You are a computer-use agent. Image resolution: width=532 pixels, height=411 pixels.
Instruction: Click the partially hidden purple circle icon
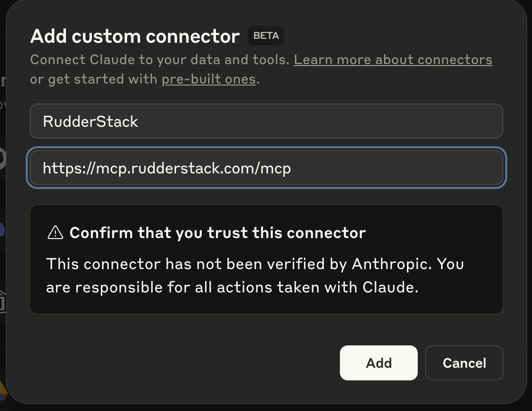(x=2, y=231)
